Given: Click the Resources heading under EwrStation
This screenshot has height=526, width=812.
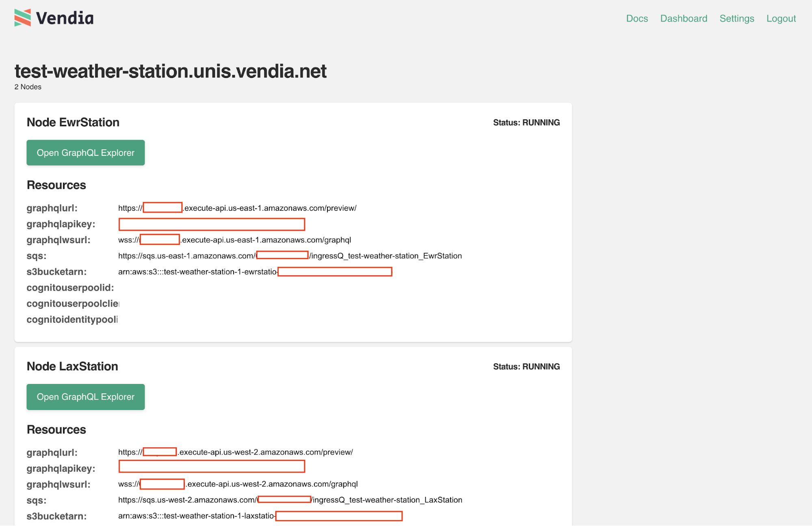Looking at the screenshot, I should pyautogui.click(x=56, y=185).
